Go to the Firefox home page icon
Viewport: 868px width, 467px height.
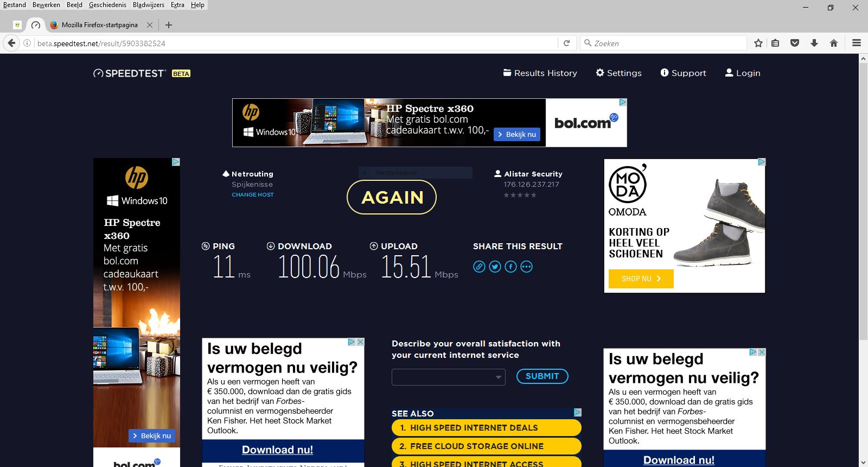834,43
